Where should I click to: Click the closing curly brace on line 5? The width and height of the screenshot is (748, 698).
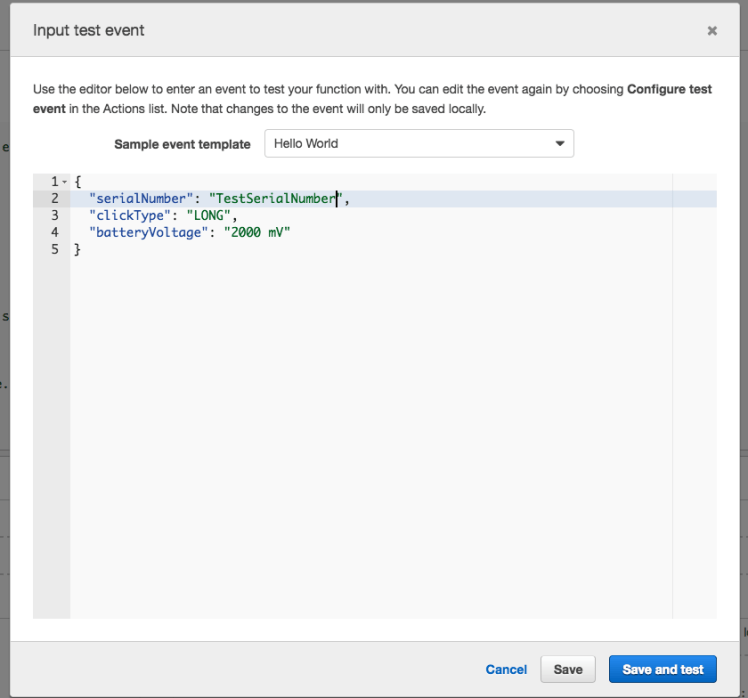78,249
